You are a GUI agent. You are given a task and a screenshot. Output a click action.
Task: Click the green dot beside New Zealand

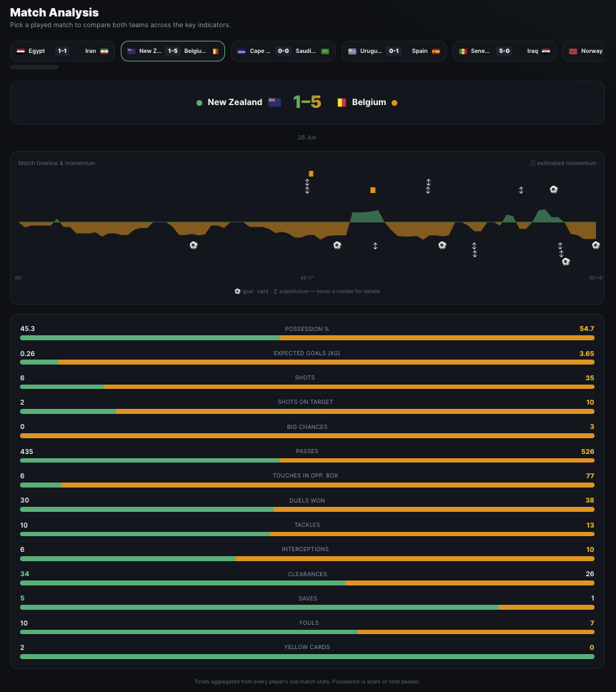click(199, 103)
